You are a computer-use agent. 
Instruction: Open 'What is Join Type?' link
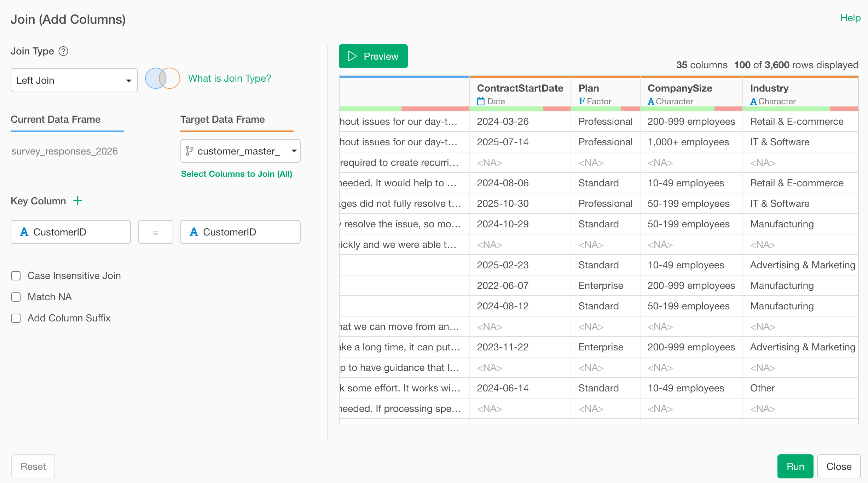coord(230,78)
